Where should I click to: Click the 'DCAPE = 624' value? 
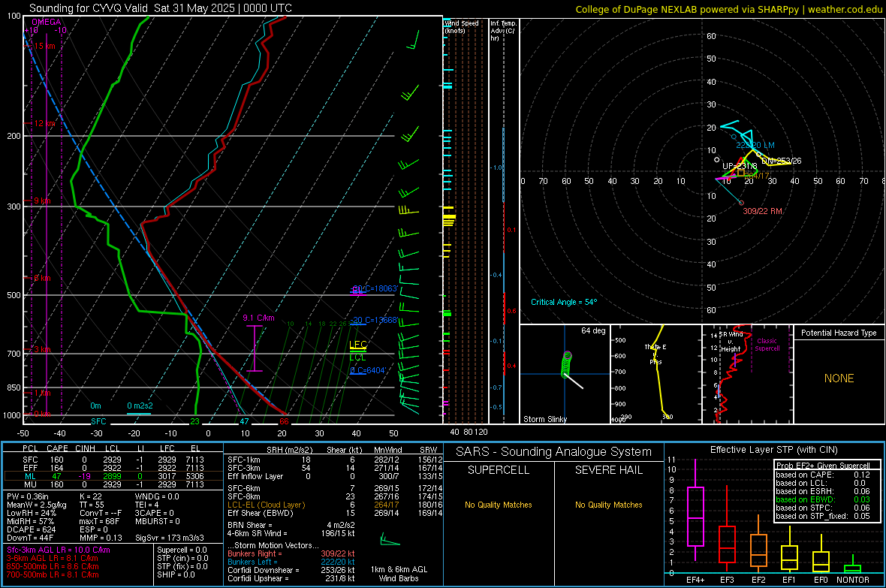coord(31,529)
